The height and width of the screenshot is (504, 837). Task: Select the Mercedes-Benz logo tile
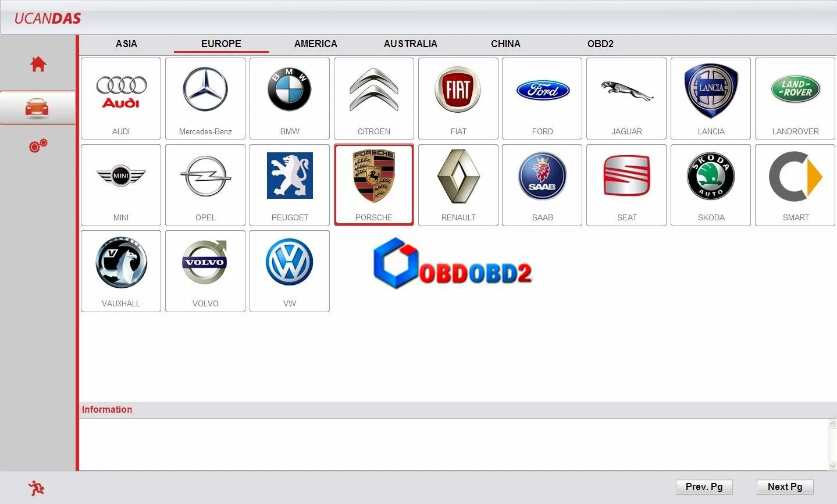[205, 98]
